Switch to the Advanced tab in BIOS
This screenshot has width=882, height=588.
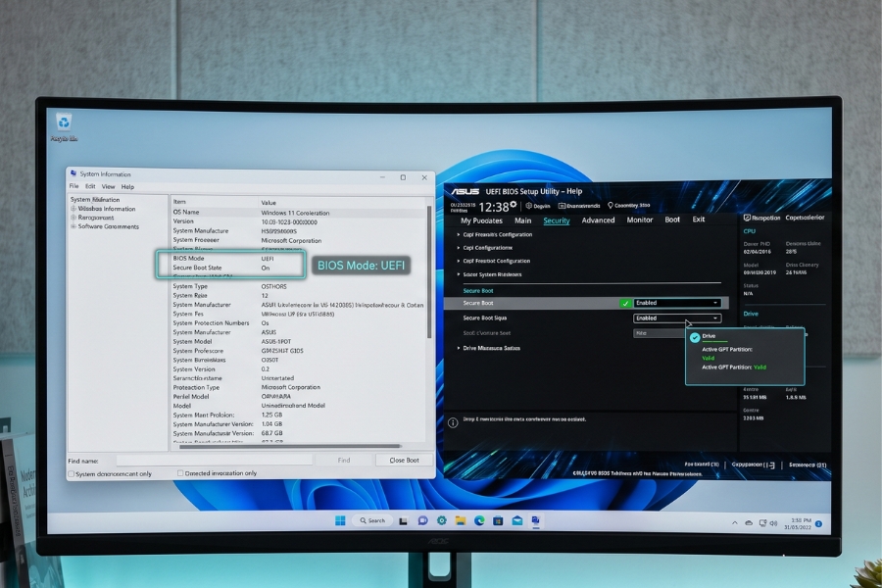pyautogui.click(x=598, y=220)
